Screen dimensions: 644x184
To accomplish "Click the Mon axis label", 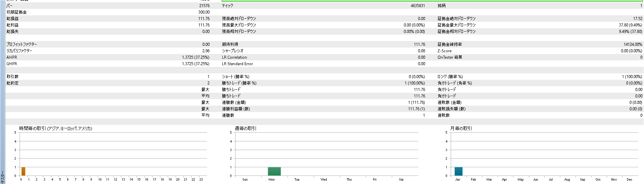I will point(271,180).
